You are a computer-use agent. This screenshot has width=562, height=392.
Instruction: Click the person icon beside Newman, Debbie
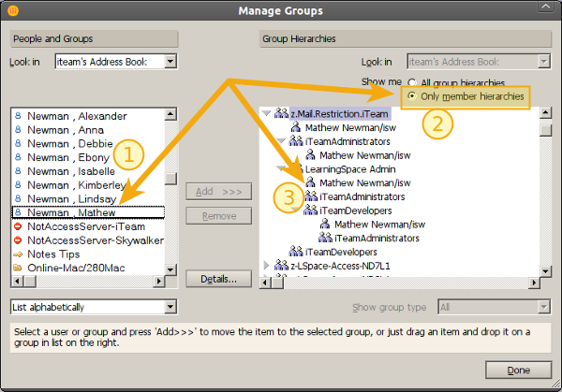[x=18, y=143]
